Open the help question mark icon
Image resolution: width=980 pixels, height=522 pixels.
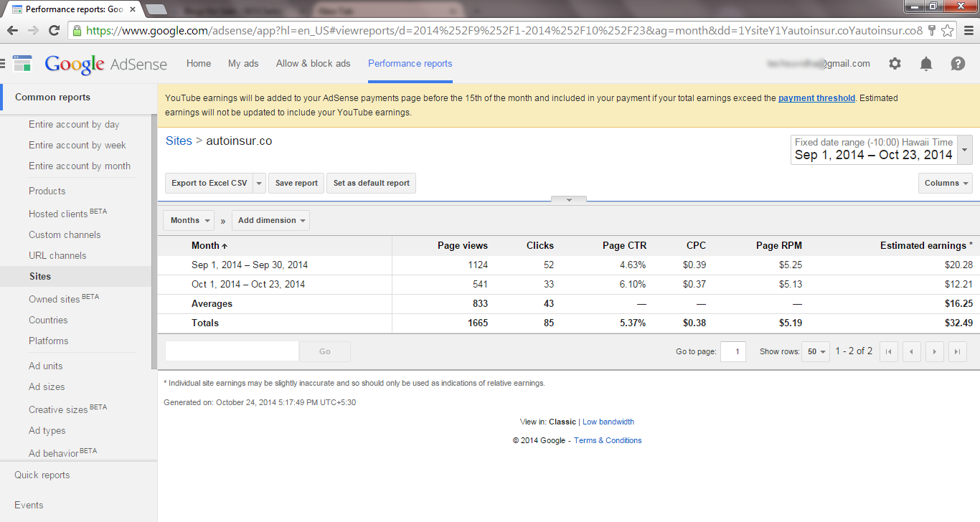tap(958, 64)
